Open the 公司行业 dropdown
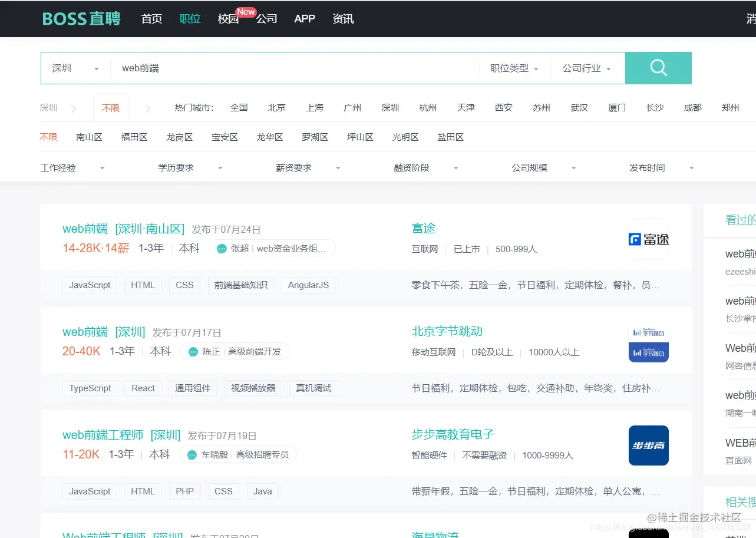This screenshot has height=538, width=756. [585, 68]
